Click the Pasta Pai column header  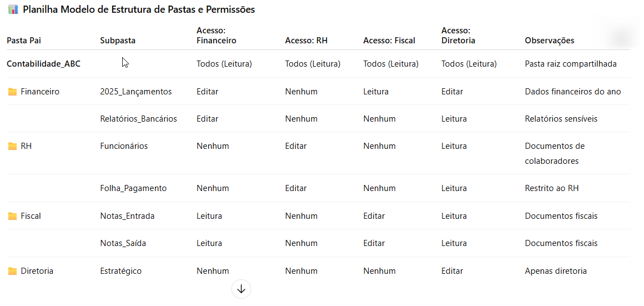point(24,41)
